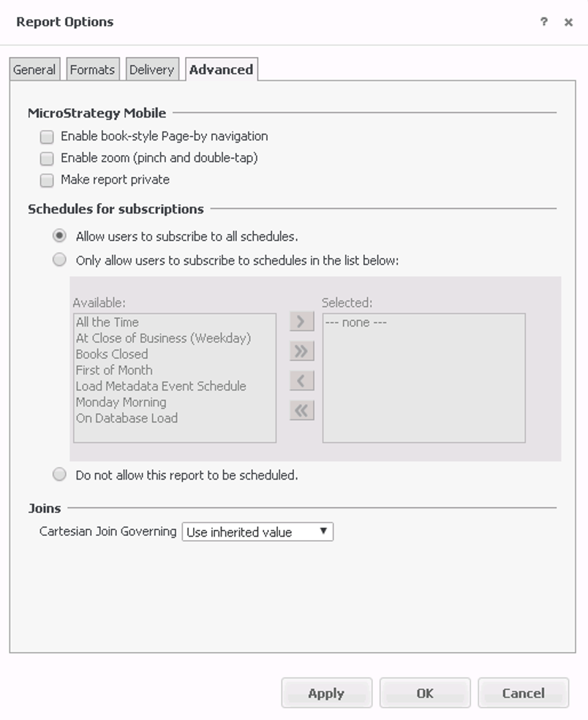This screenshot has height=720, width=588.
Task: Click the remove selected schedule arrow
Action: point(301,381)
